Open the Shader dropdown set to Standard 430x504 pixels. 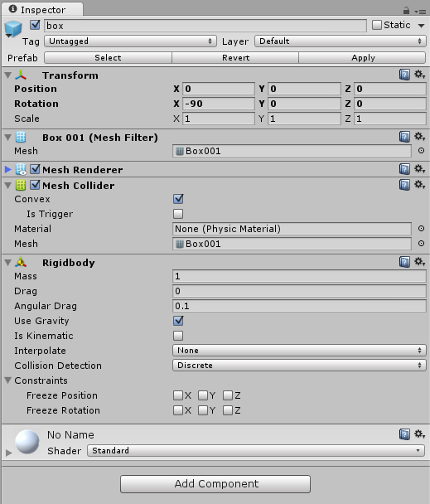pos(256,451)
